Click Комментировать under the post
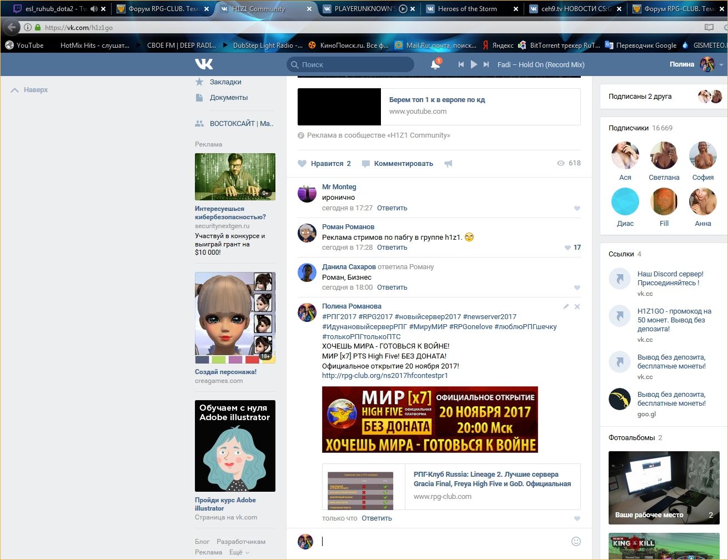728x560 pixels. (x=398, y=164)
